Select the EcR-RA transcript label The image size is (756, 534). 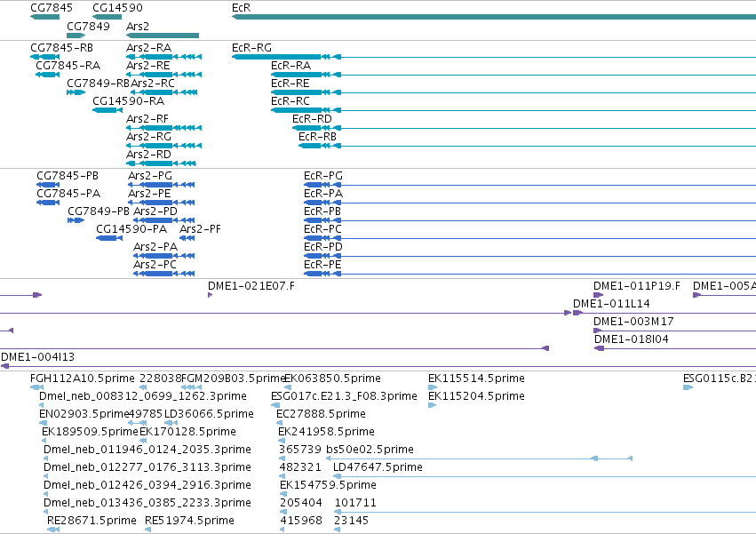pyautogui.click(x=290, y=66)
